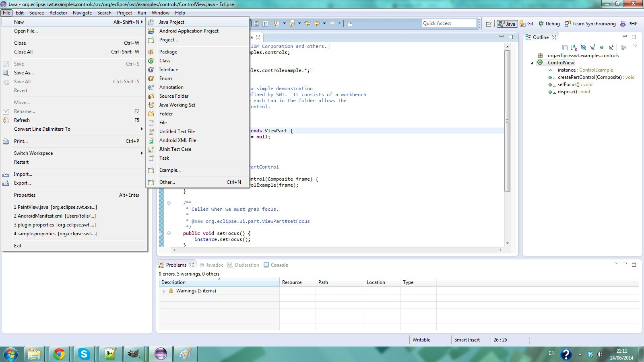Switch to the Git perspective

(527, 24)
